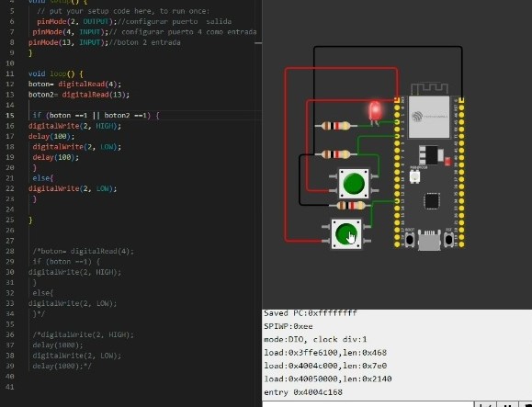Click the BOOT button on the ESP32 board
The width and height of the screenshot is (532, 407).
click(410, 240)
